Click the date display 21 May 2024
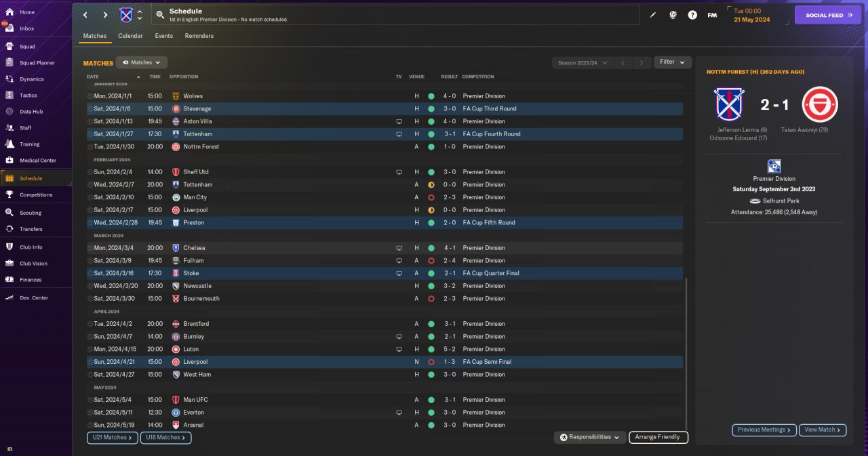The image size is (868, 456). pyautogui.click(x=751, y=20)
